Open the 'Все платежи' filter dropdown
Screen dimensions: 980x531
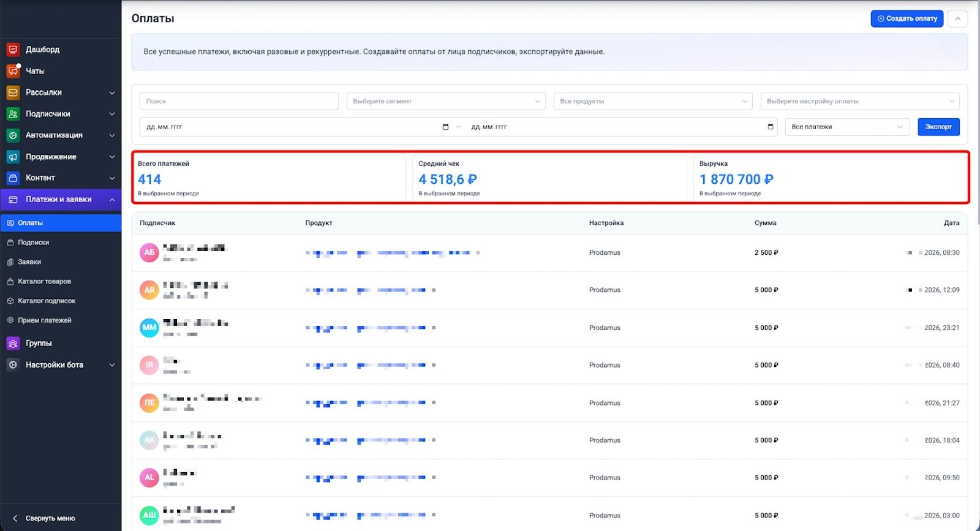847,127
